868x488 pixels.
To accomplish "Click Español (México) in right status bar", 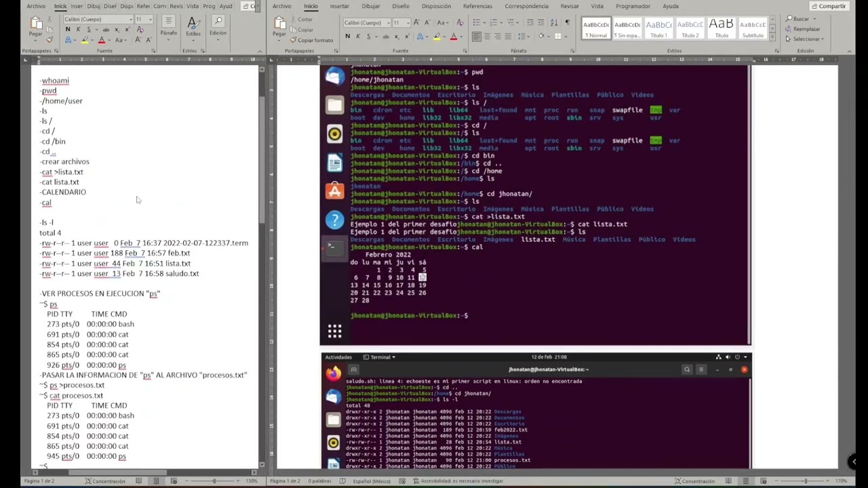I will click(x=372, y=481).
